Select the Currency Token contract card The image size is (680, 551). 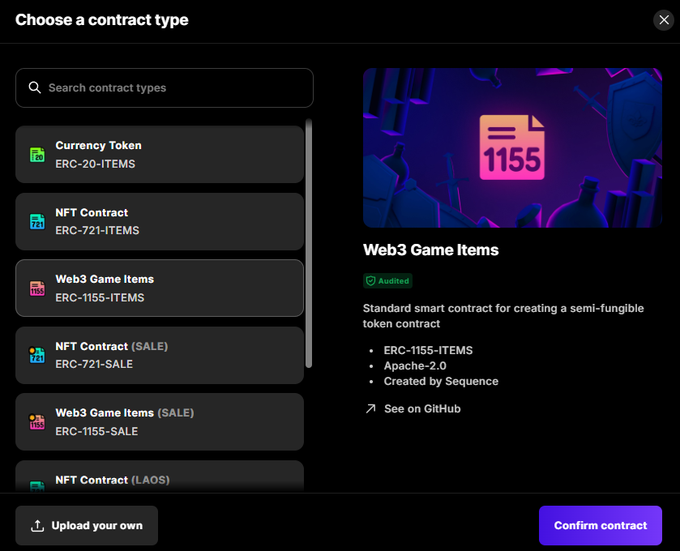pyautogui.click(x=160, y=154)
